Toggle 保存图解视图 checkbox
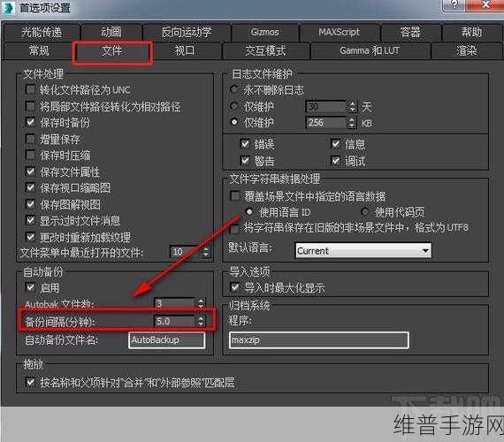The image size is (504, 442). pos(30,204)
